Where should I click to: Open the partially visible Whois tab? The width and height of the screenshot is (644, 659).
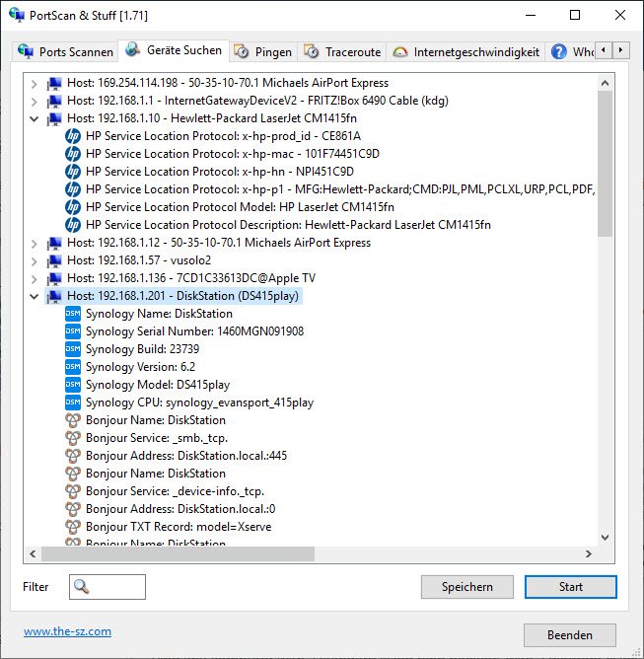(x=570, y=51)
